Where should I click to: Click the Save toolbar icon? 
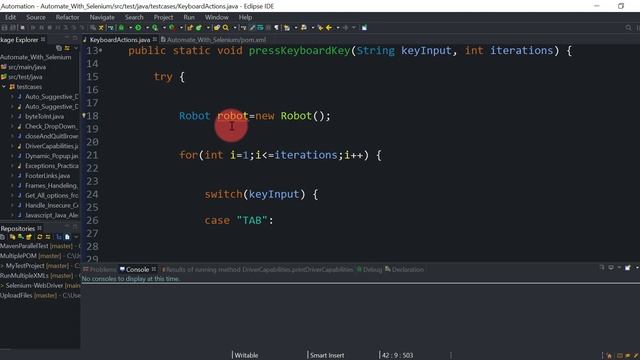point(4,28)
